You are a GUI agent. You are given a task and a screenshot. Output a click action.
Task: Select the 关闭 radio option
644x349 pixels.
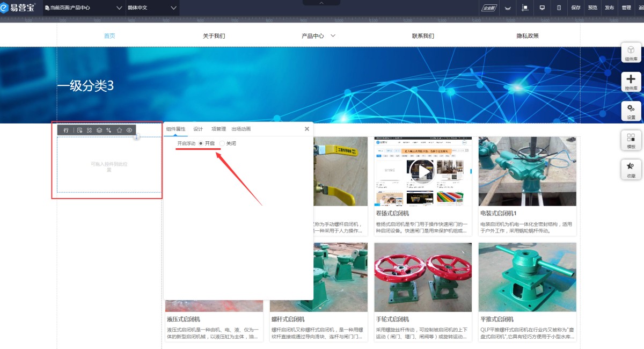(x=222, y=143)
